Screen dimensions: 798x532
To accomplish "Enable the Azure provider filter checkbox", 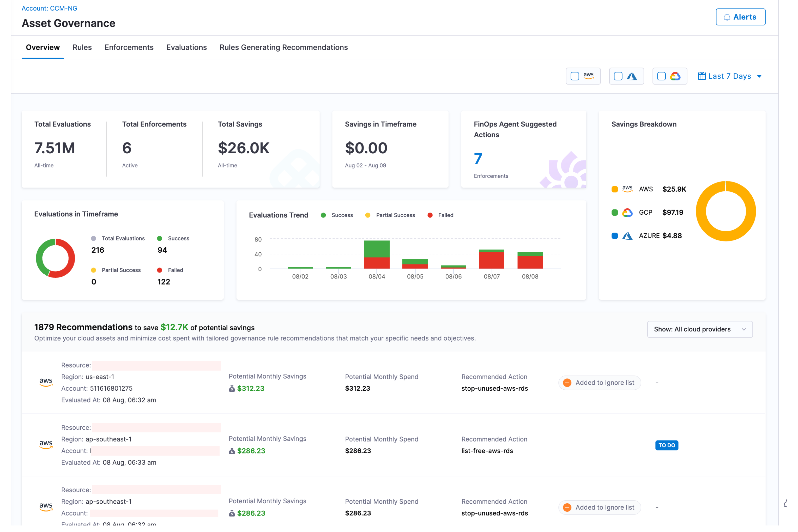I will [x=618, y=76].
